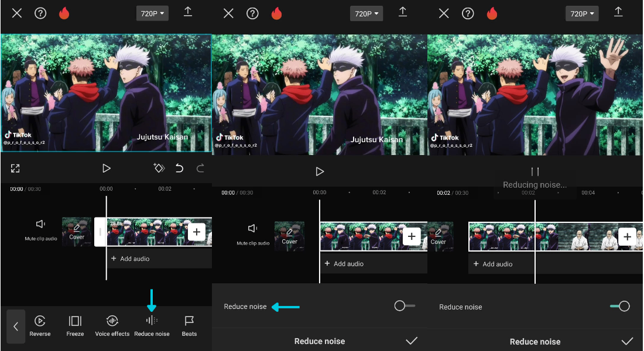The width and height of the screenshot is (644, 351).
Task: Open the Reduce noise tool
Action: 152,326
